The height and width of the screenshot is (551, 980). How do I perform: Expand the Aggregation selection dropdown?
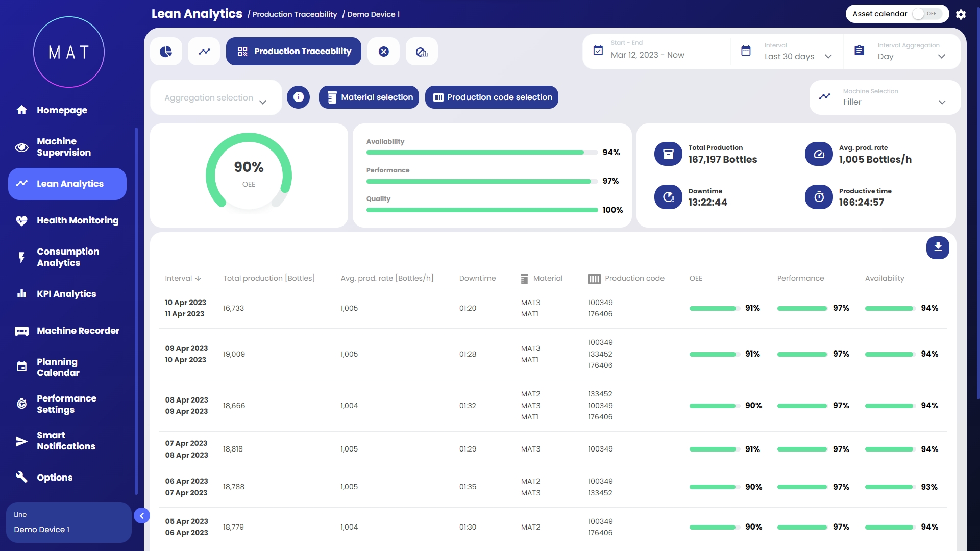pos(216,97)
